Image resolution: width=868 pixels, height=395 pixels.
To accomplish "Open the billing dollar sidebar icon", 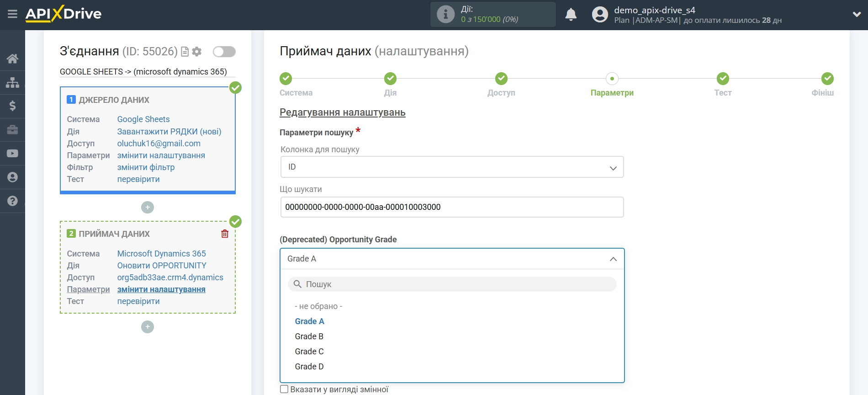I will coord(12,106).
